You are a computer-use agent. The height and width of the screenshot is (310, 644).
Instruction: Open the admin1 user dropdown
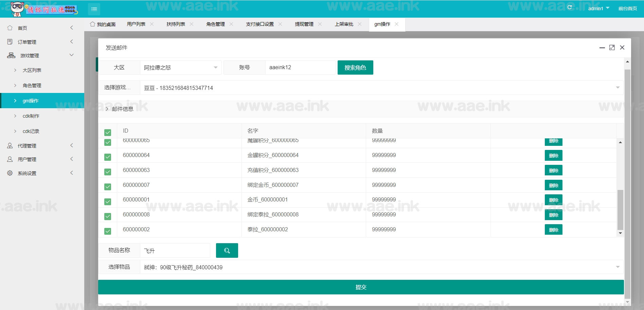[x=598, y=8]
